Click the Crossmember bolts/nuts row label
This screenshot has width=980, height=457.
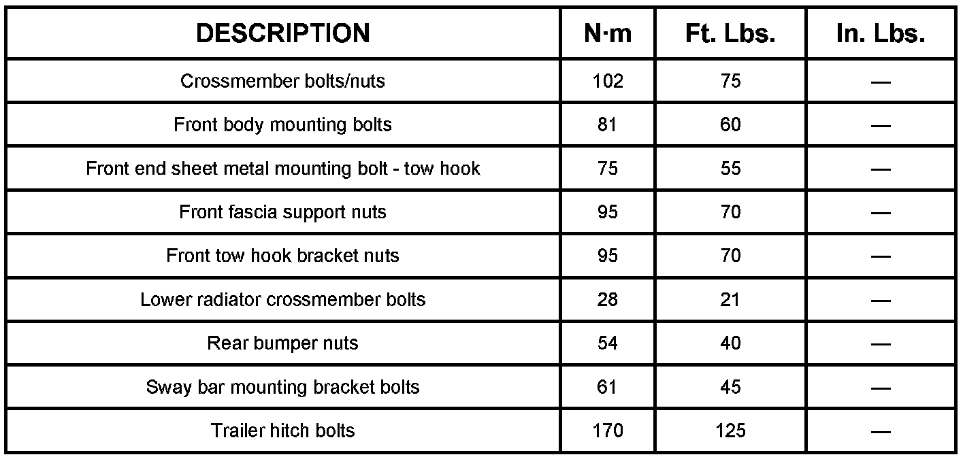click(x=282, y=81)
